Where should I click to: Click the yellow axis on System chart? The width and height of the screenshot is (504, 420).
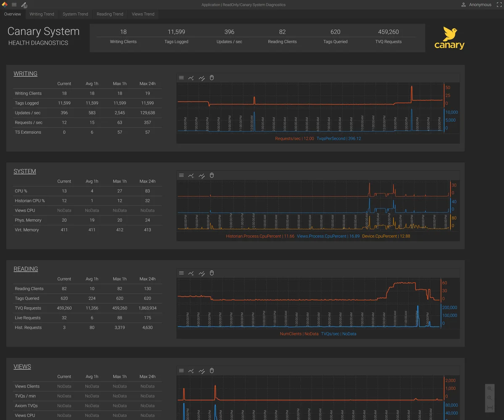[x=453, y=222]
